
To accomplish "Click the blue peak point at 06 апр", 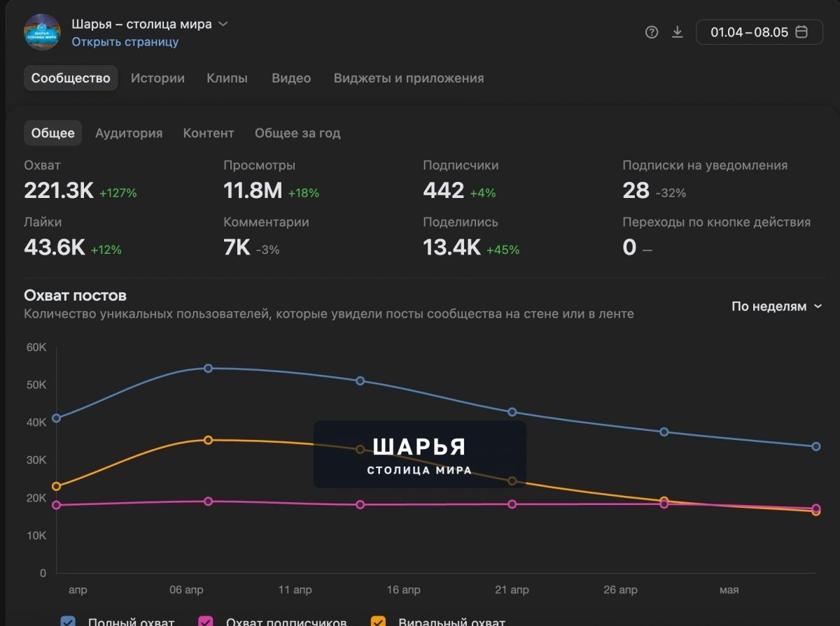I will tap(208, 368).
